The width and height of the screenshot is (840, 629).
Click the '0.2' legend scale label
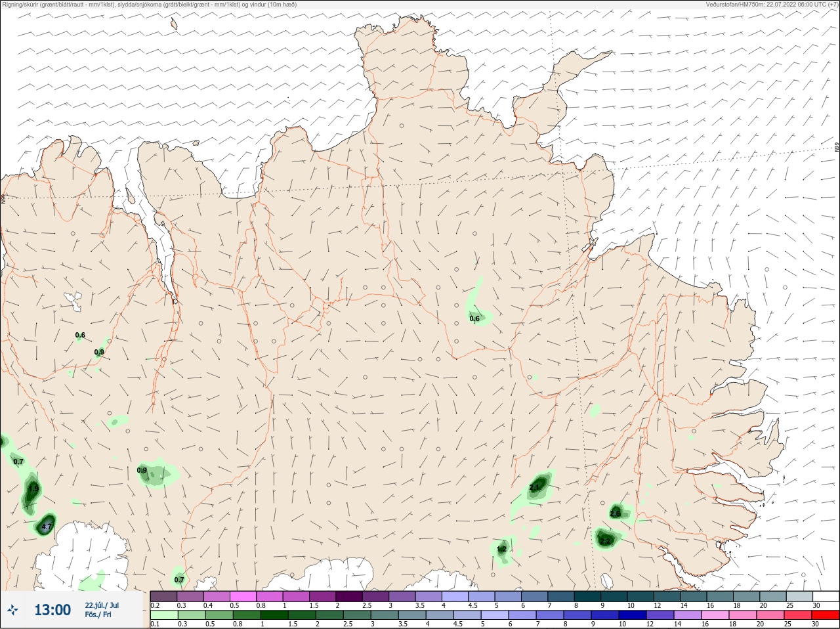tap(155, 605)
